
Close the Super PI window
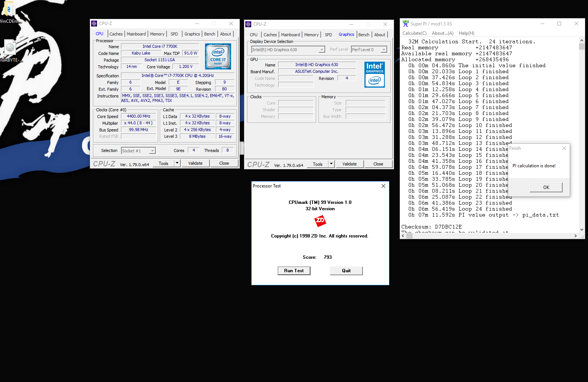(576, 24)
